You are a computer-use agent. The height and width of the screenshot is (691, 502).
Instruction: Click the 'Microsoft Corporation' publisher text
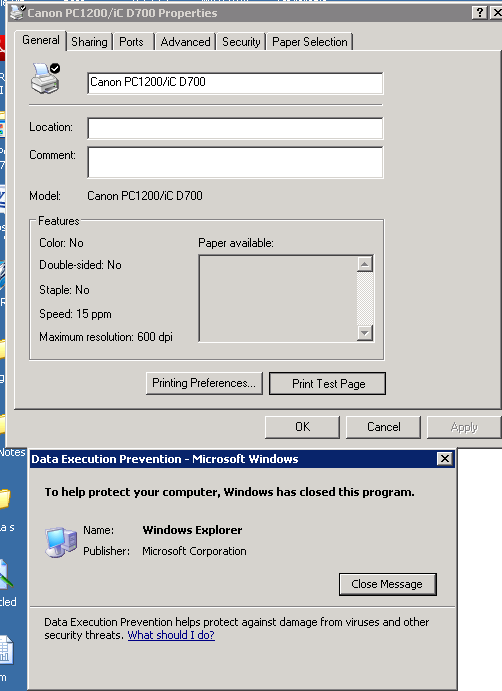tap(194, 551)
